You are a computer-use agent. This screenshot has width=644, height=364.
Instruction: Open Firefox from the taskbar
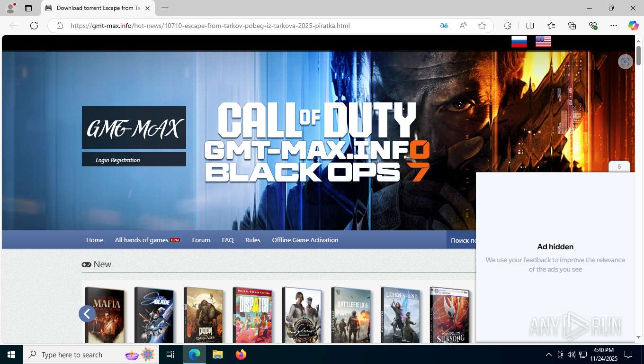tap(241, 355)
